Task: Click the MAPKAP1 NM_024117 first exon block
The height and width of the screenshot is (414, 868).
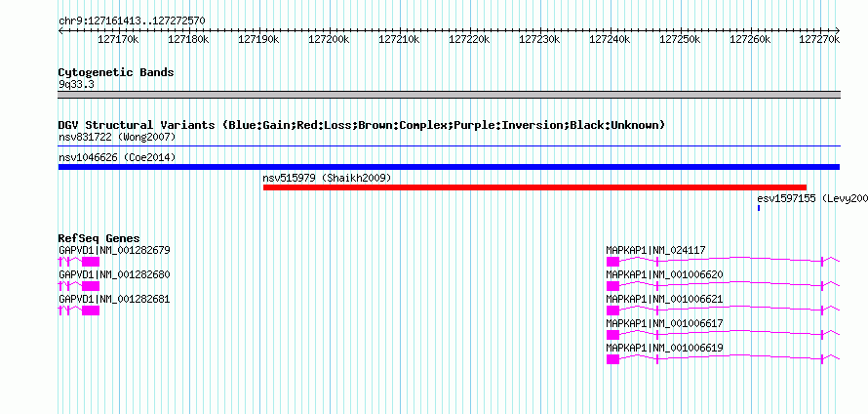Action: pyautogui.click(x=612, y=262)
